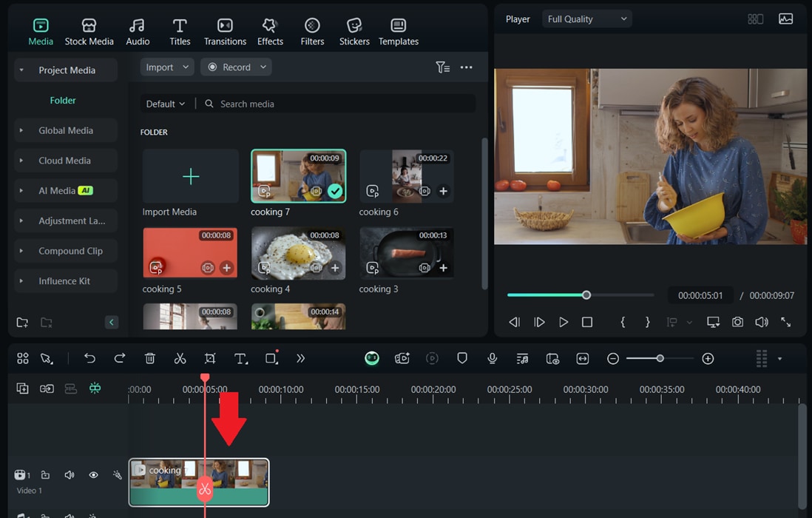Viewport: 812px width, 518px height.
Task: Take a snapshot with camera icon
Action: 737,322
